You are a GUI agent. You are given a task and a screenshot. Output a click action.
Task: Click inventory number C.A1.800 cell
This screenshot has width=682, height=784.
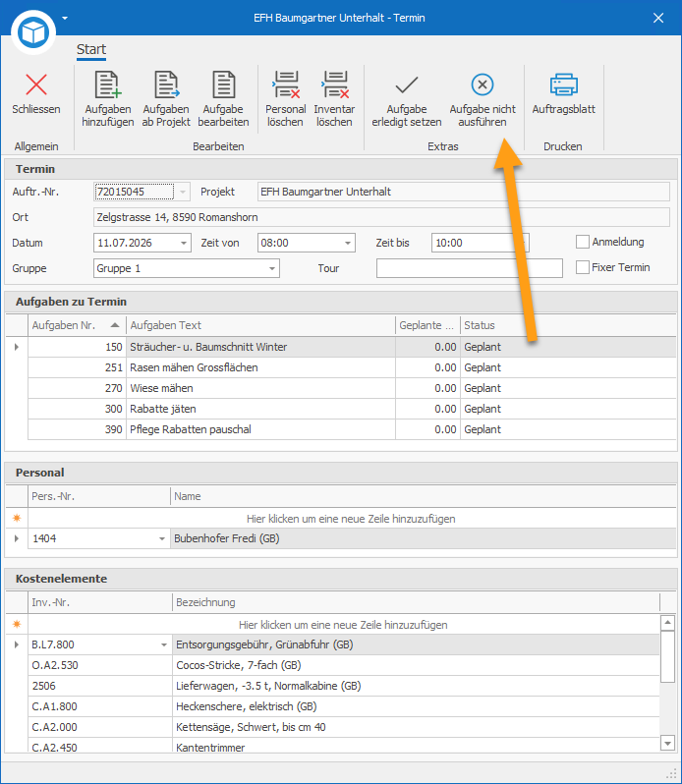pyautogui.click(x=100, y=706)
